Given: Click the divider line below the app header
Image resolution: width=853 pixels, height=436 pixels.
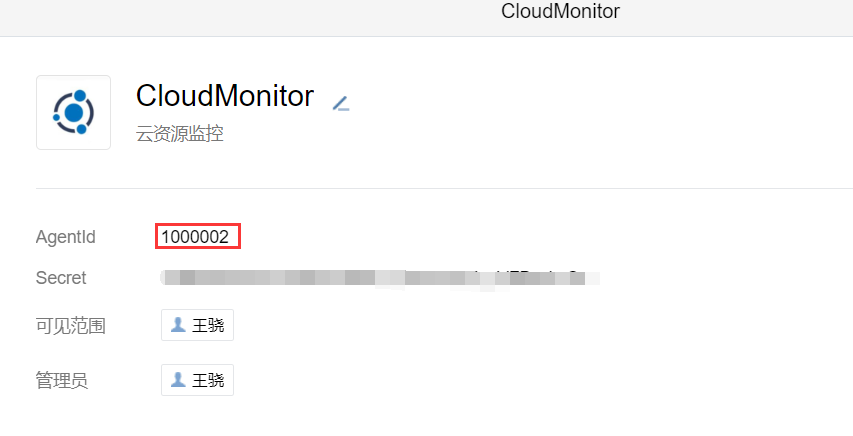Looking at the screenshot, I should click(x=444, y=188).
